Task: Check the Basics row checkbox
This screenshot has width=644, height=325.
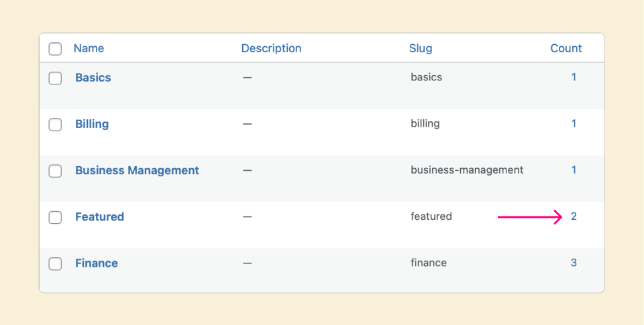Action: (x=55, y=78)
